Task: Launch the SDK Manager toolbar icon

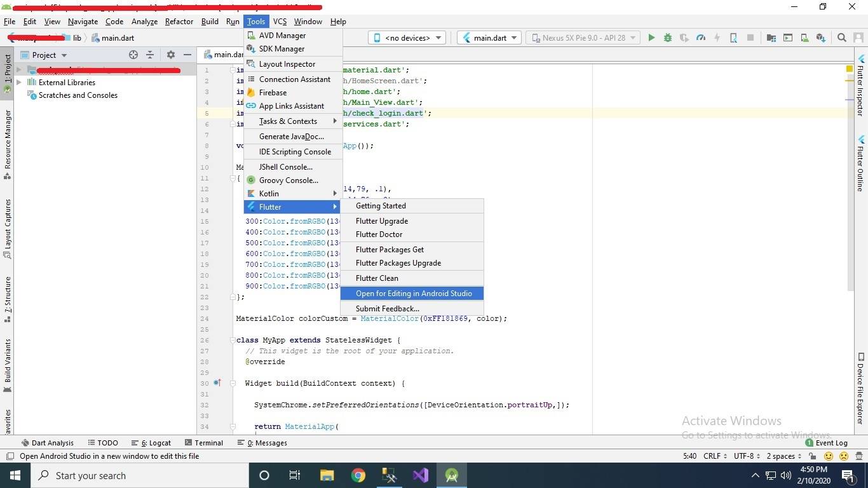Action: tap(803, 37)
